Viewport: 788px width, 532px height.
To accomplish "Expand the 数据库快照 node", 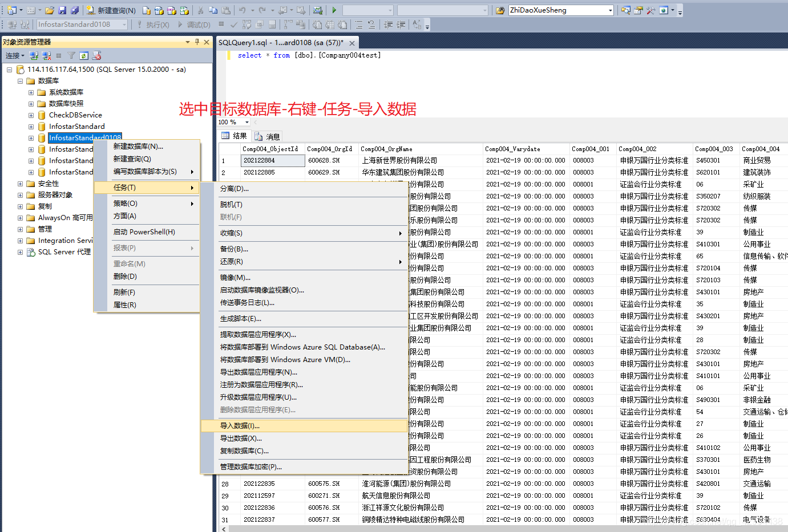I will pyautogui.click(x=31, y=104).
